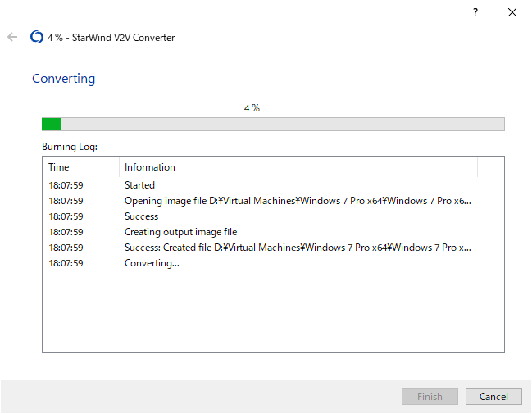Open help with the question mark icon
Screen dimensions: 532x414
pos(475,12)
